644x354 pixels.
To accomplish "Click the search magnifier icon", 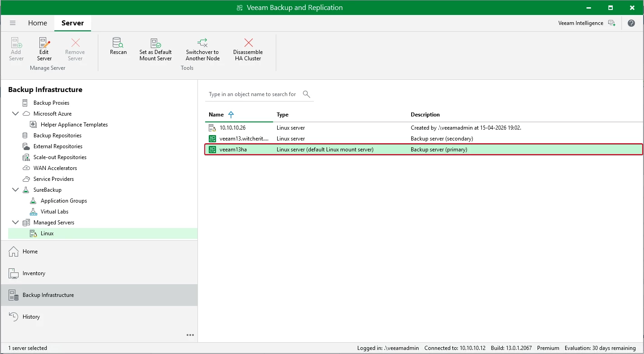I will coord(307,94).
